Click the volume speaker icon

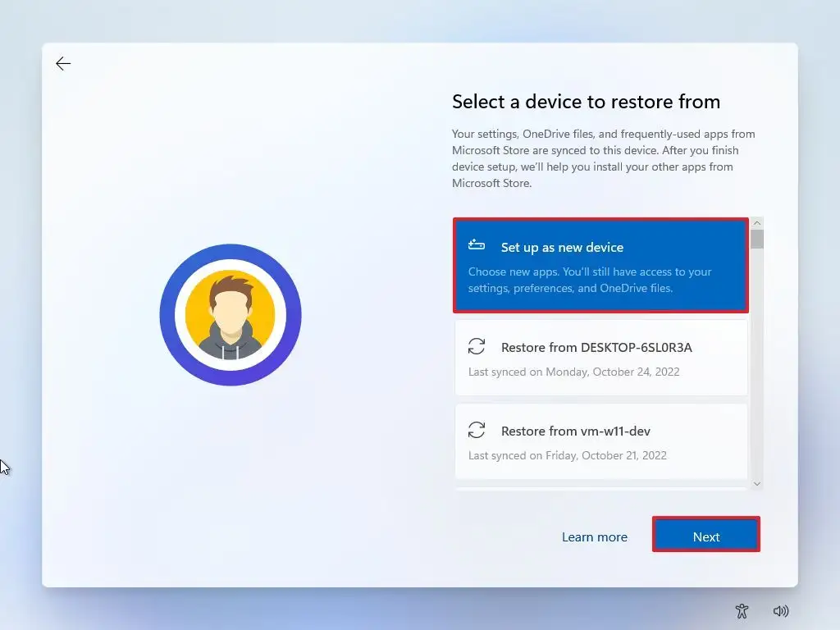click(x=781, y=611)
